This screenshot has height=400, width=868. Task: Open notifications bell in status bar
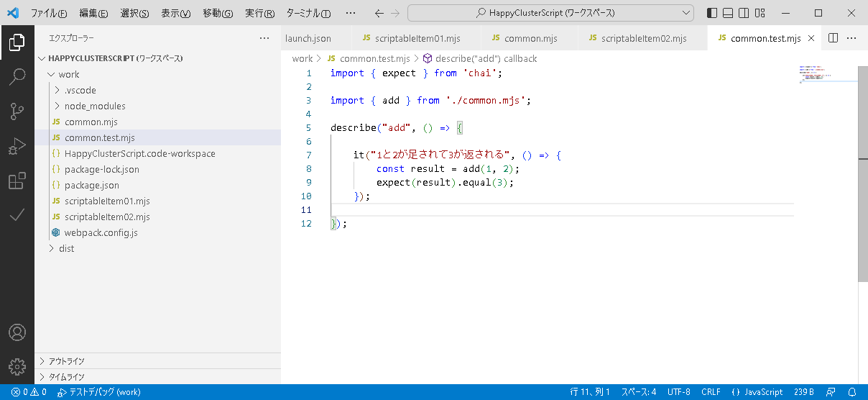(x=853, y=392)
